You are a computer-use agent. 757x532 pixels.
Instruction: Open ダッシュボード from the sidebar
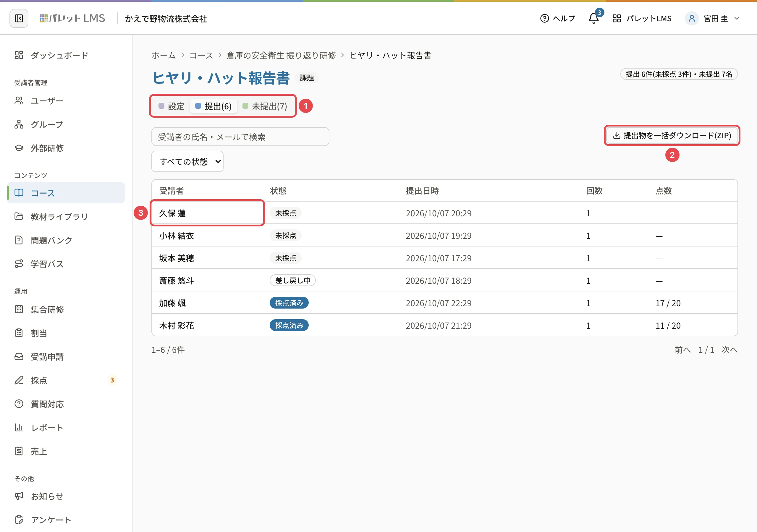(66, 55)
